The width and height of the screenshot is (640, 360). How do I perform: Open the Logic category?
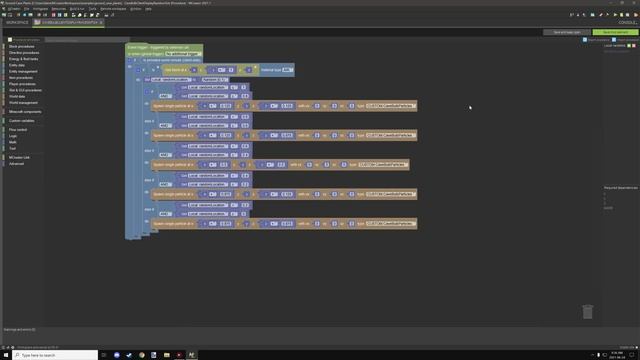click(x=13, y=136)
